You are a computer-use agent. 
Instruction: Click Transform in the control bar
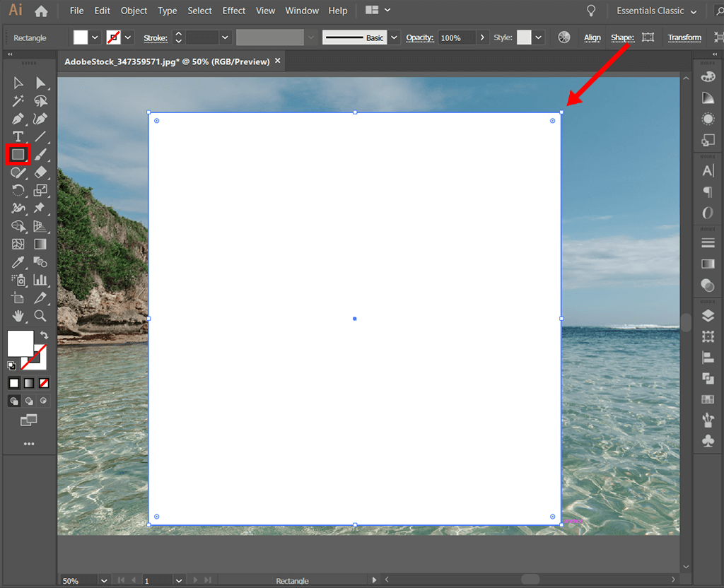coord(684,37)
